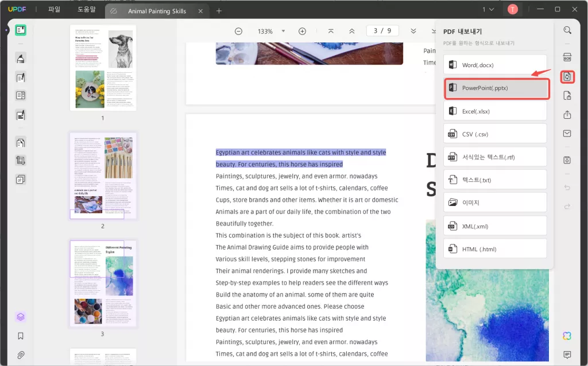Export as 이미지
The width and height of the screenshot is (588, 366).
[x=495, y=203]
